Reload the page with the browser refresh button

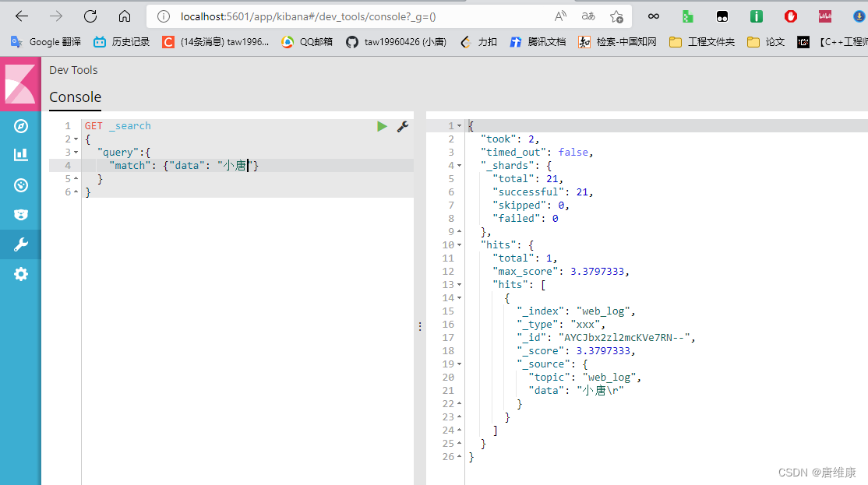coord(90,16)
